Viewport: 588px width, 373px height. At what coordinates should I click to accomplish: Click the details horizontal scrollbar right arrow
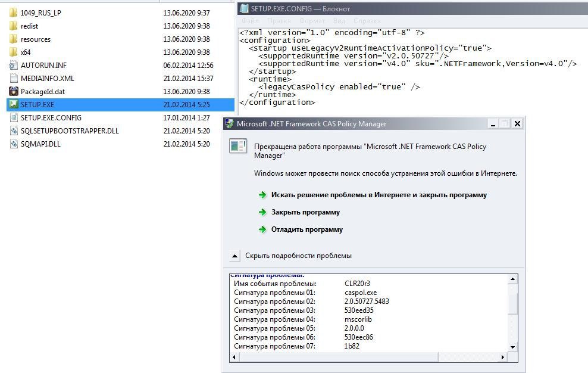(503, 358)
